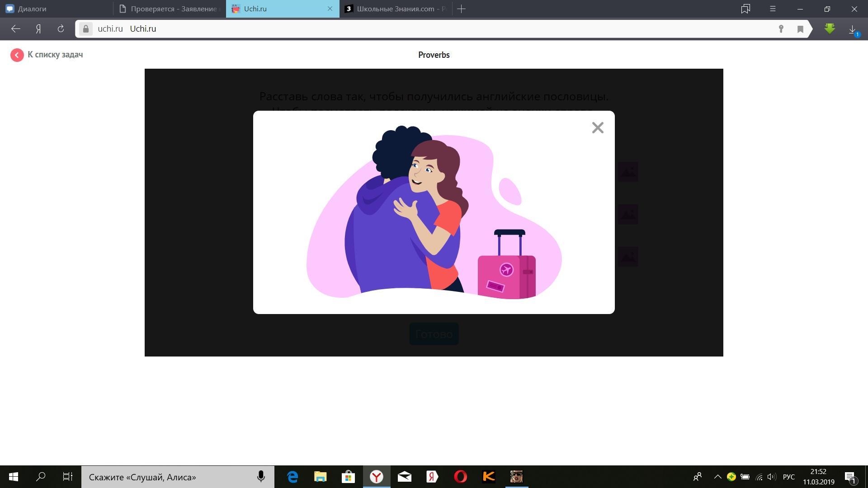Close the Uchi.ru tab
Screen dimensions: 868x488
pos(330,9)
